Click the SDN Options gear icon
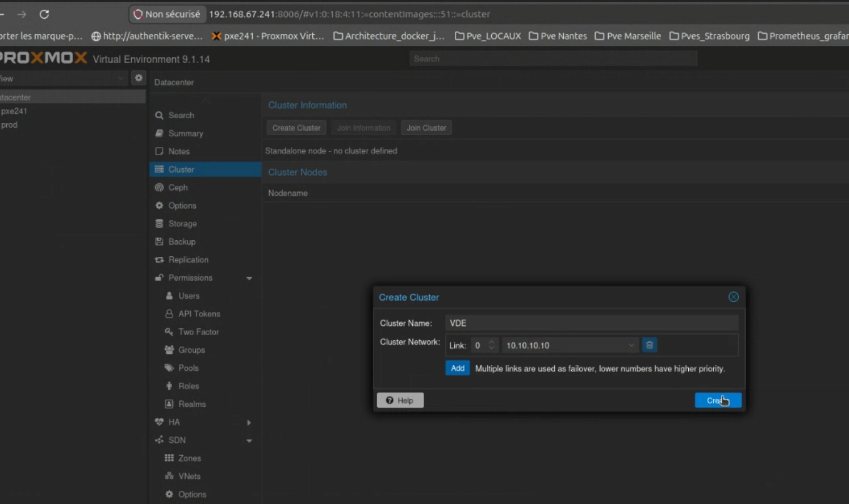Viewport: 849px width, 504px height. (x=169, y=495)
